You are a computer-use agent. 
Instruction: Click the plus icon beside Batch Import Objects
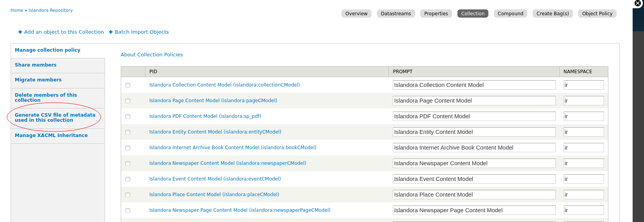(x=111, y=32)
